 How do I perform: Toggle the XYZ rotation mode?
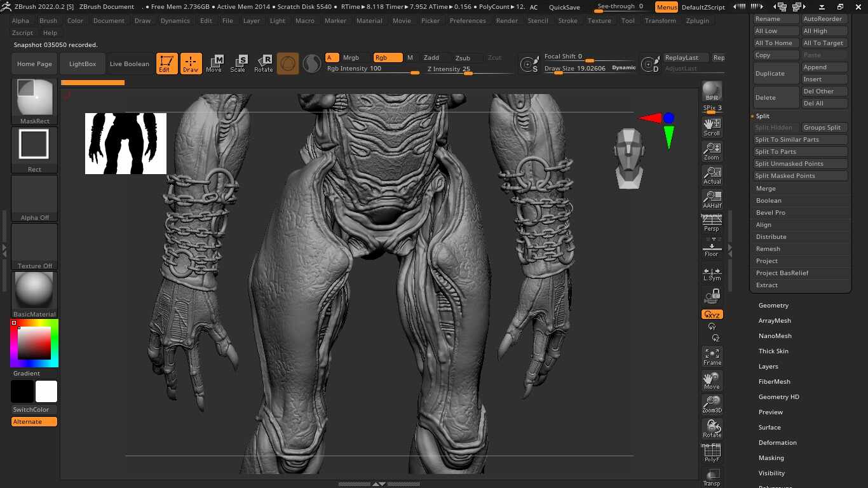pyautogui.click(x=712, y=315)
